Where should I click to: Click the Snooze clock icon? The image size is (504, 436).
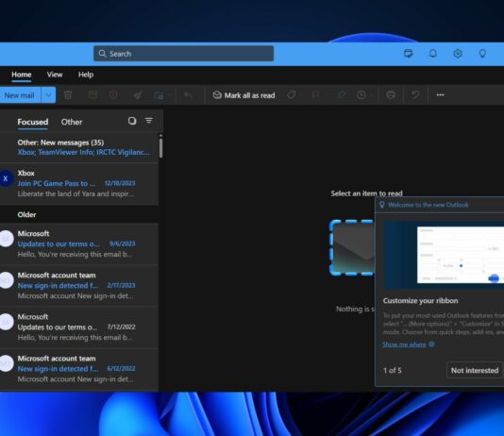point(361,94)
